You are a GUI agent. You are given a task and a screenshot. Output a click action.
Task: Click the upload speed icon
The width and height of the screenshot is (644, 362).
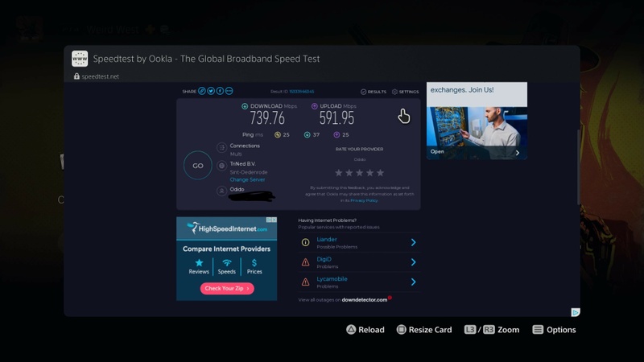click(x=315, y=106)
